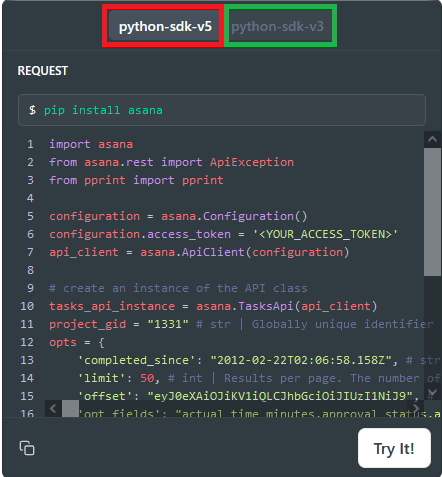Screen dimensions: 442x477
Task: Click the "1331" project_gid value
Action: [168, 324]
